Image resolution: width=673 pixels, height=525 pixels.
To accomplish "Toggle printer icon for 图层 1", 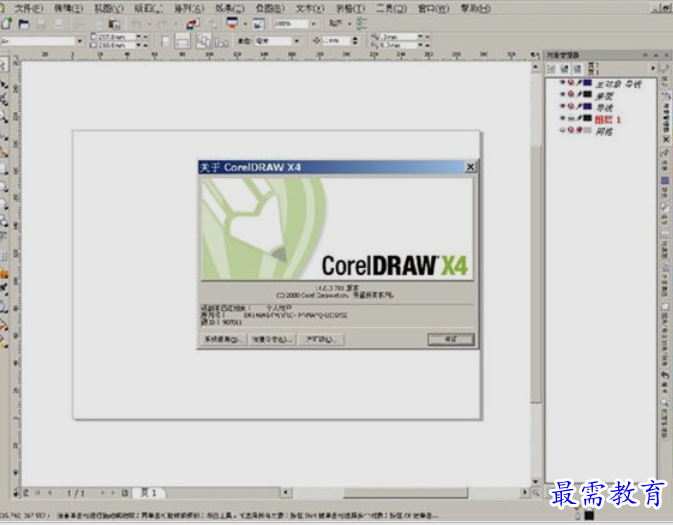I will tap(571, 118).
